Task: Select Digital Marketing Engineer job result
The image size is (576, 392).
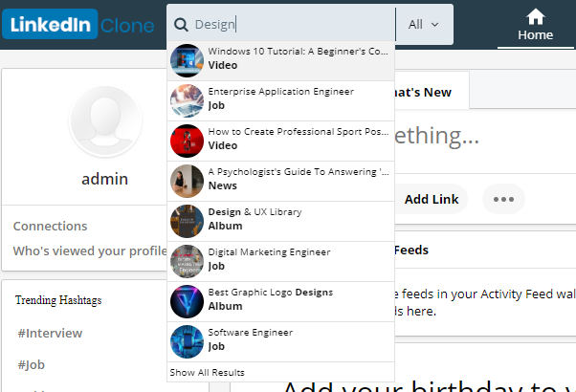Action: [269, 258]
